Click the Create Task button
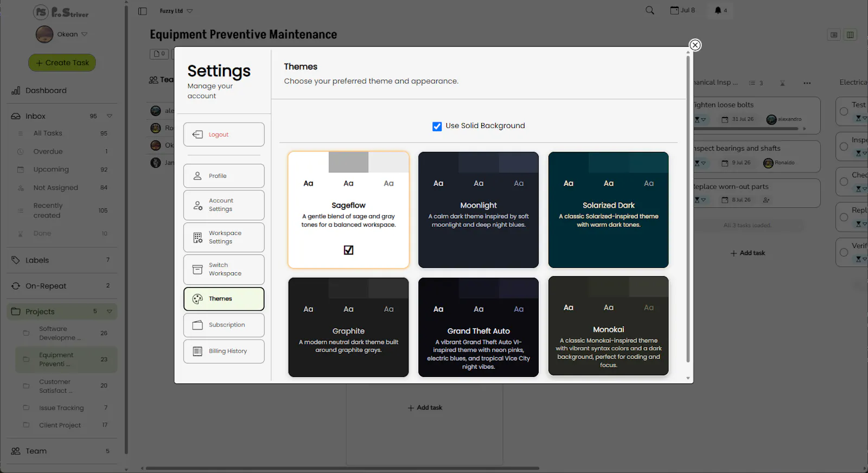This screenshot has height=473, width=868. click(62, 63)
